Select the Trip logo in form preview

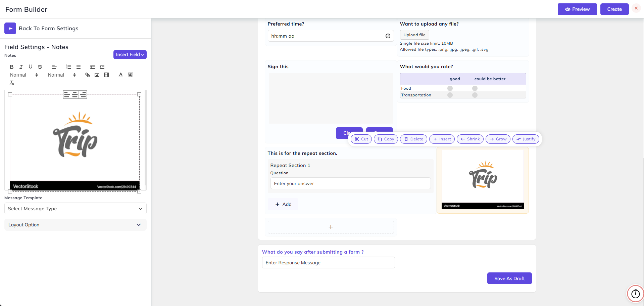tap(483, 180)
